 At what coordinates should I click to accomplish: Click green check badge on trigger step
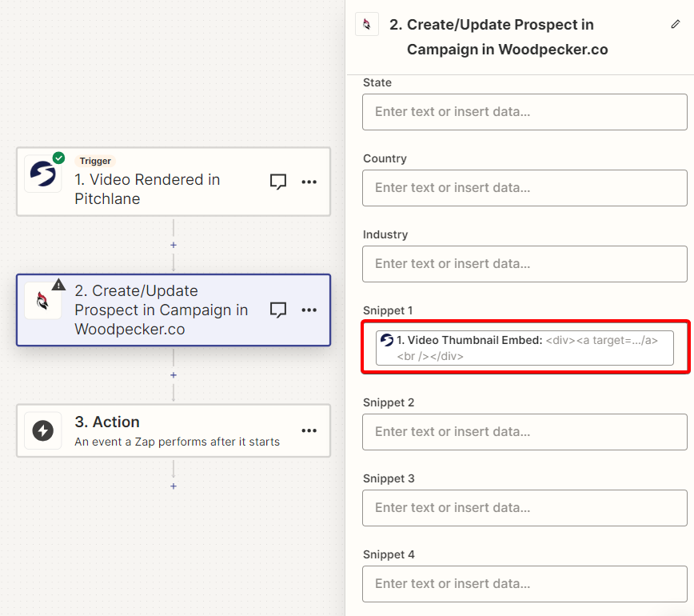59,158
